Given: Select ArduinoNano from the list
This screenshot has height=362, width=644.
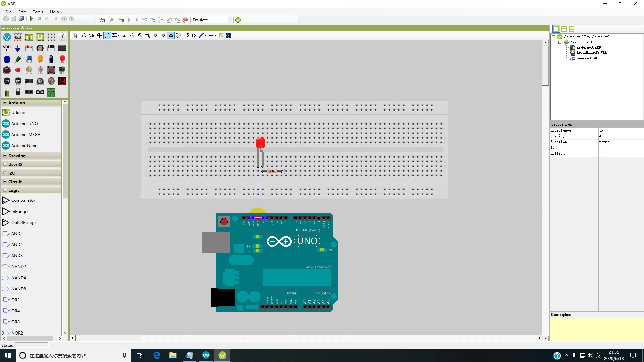Looking at the screenshot, I should point(24,146).
